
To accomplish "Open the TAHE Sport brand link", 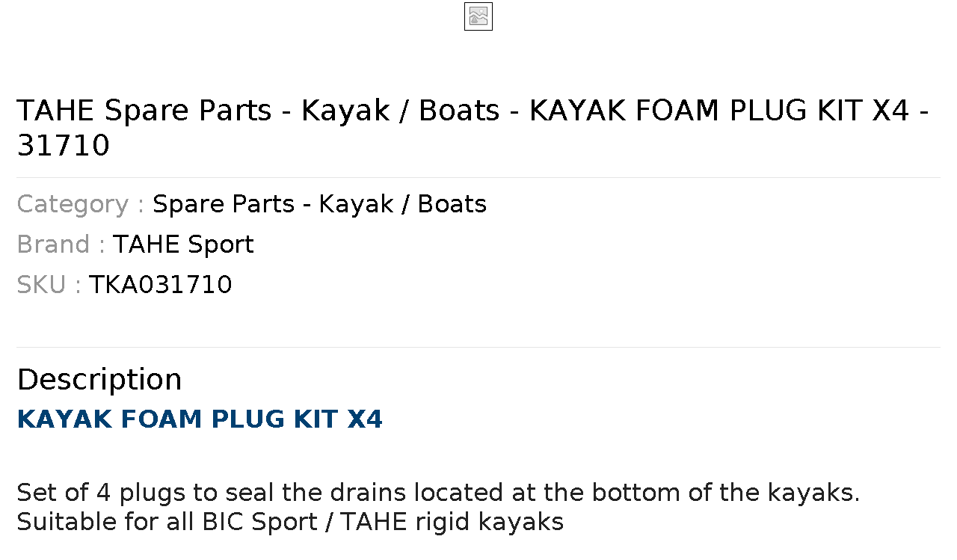I will point(183,244).
